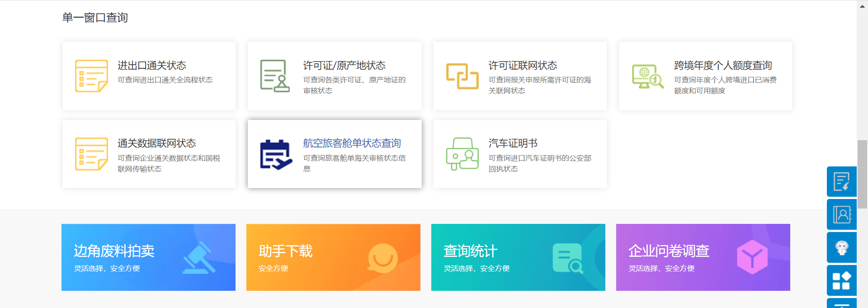Click the 跨境年度个人额度查询 monitor icon

point(648,76)
